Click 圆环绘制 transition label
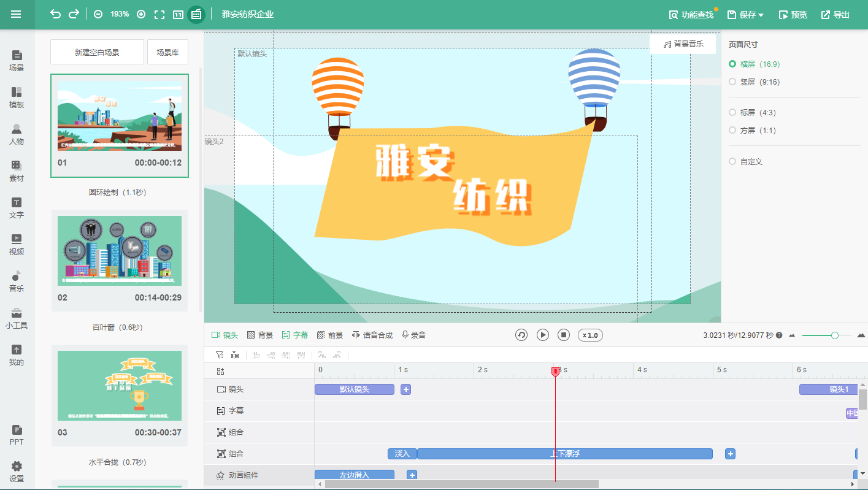Image resolution: width=868 pixels, height=490 pixels. 118,192
